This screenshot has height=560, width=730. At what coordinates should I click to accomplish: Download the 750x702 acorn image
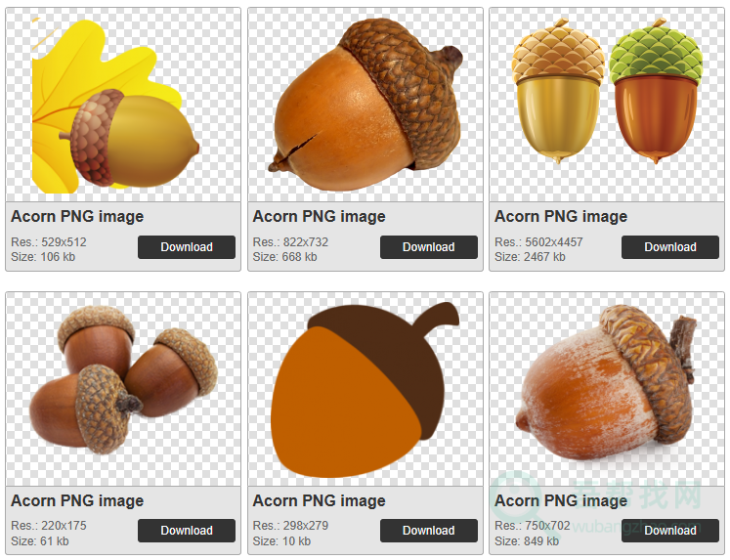[669, 531]
